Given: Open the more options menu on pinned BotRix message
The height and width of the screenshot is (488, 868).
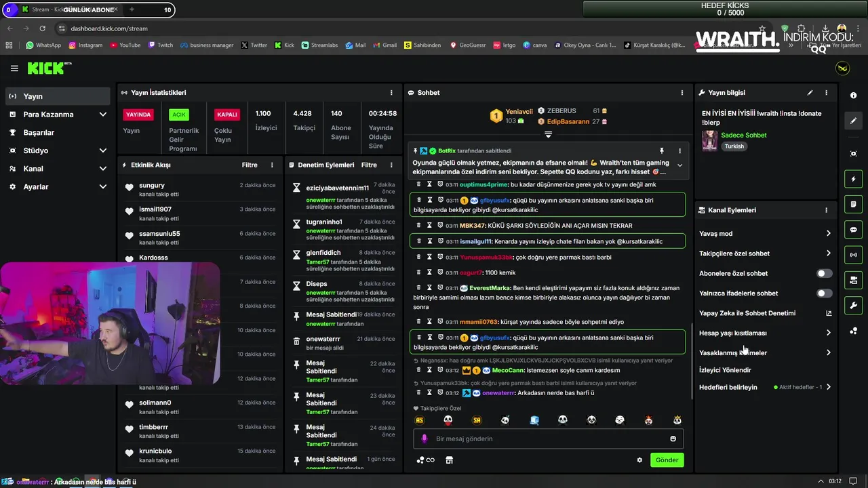Looking at the screenshot, I should point(679,150).
